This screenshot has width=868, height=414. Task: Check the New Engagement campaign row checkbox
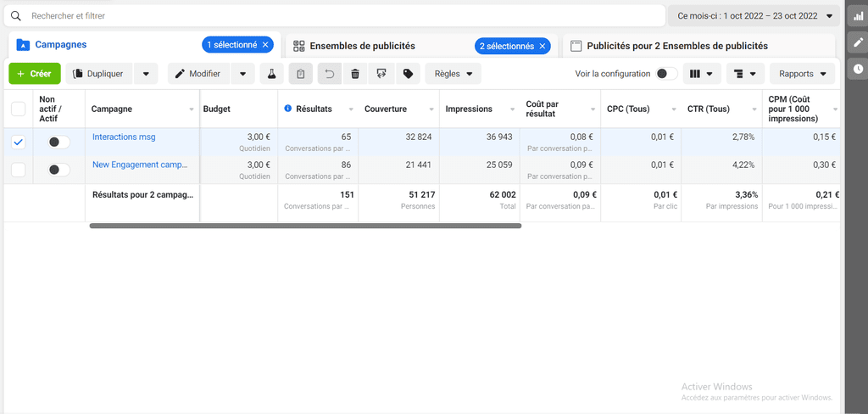19,170
